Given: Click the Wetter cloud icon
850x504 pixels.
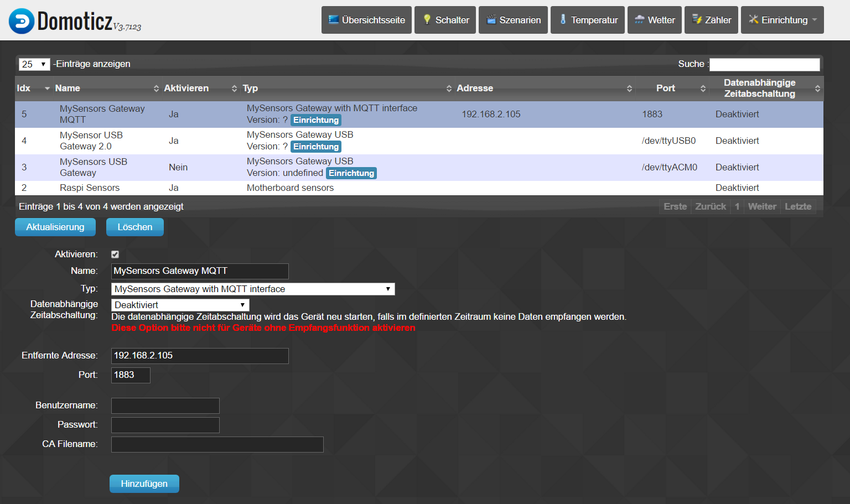Looking at the screenshot, I should pos(639,20).
